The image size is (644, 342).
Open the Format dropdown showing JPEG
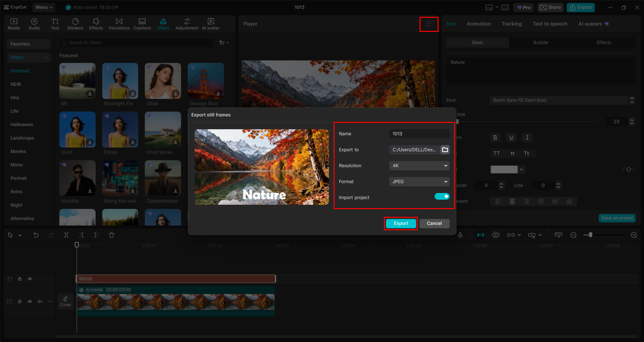point(419,182)
